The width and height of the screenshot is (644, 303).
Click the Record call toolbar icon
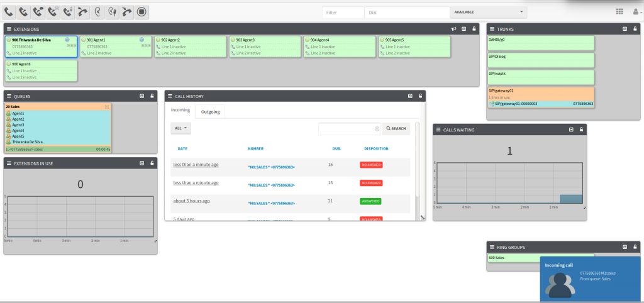(142, 13)
